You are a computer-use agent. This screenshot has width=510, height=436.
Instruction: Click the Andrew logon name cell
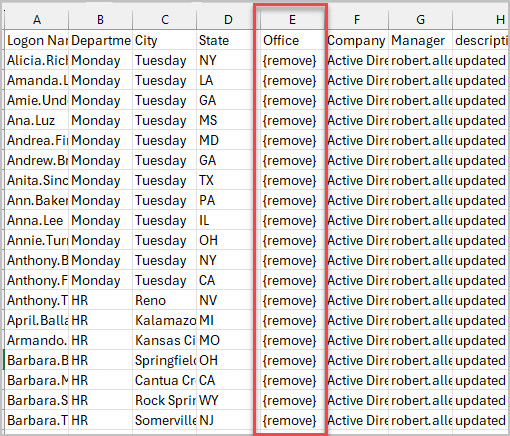(37, 160)
